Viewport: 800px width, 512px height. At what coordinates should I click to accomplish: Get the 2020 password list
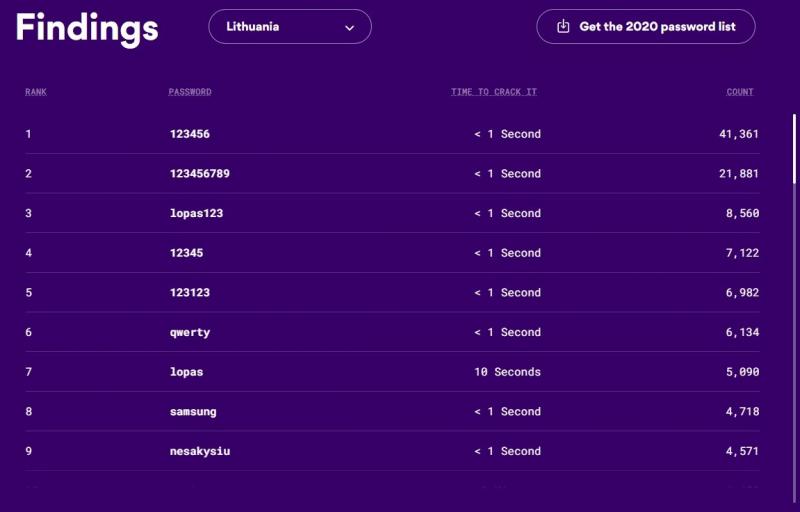point(645,27)
